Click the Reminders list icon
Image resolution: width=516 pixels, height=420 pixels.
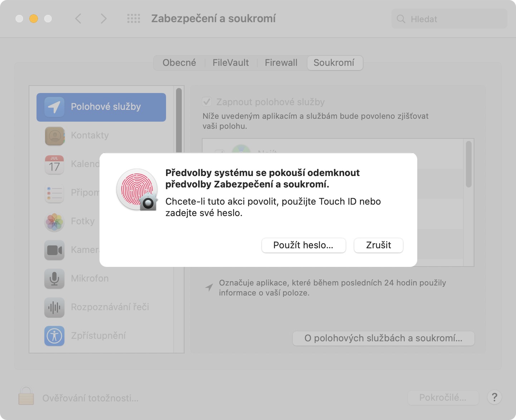click(54, 193)
